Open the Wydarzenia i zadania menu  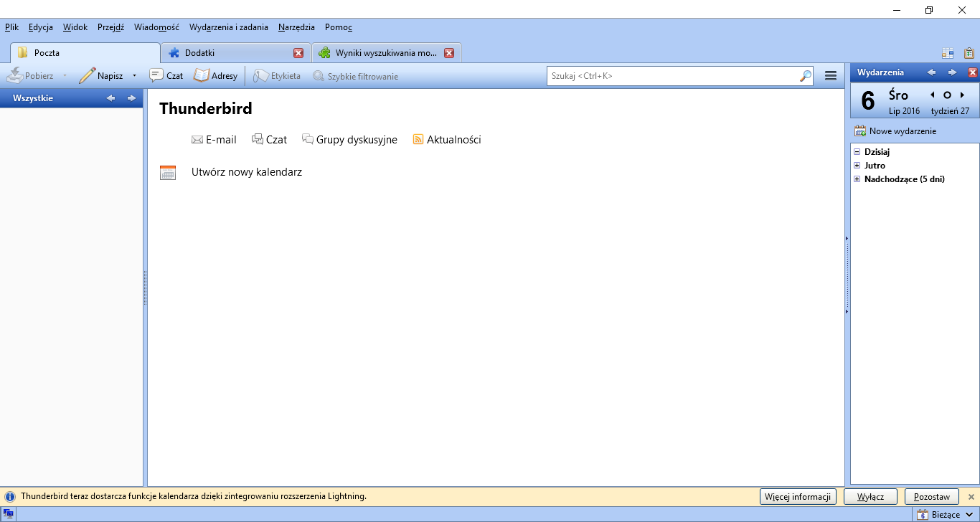(x=229, y=27)
